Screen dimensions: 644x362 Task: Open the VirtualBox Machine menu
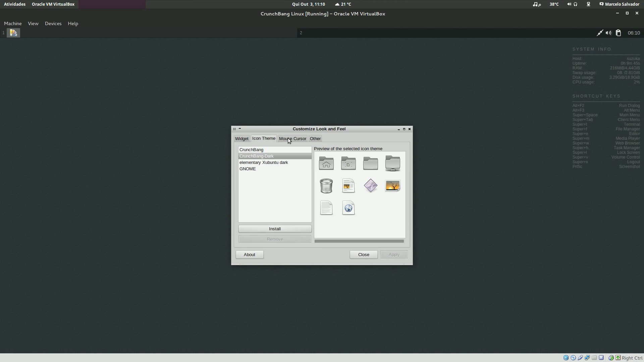13,23
